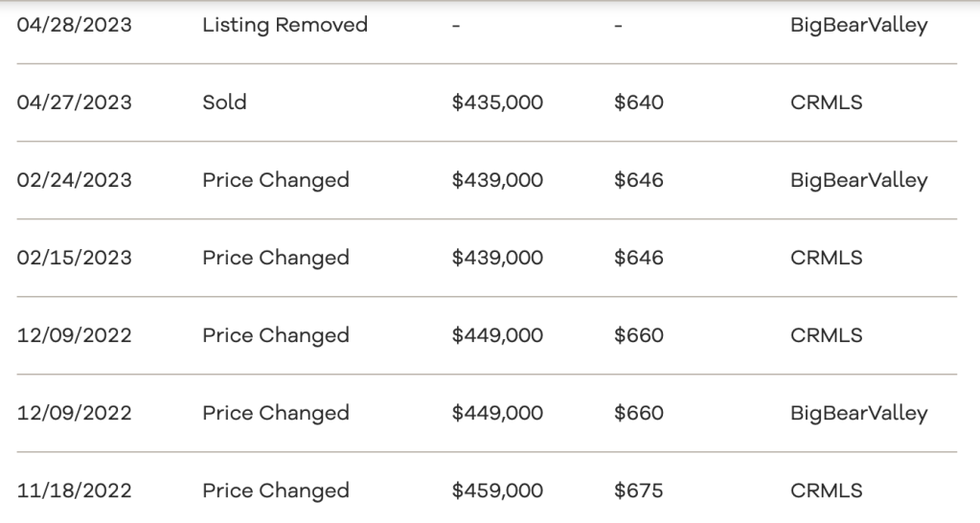Click CRMLS source in the Sold row
Viewport: 980px width, 523px height.
point(826,102)
